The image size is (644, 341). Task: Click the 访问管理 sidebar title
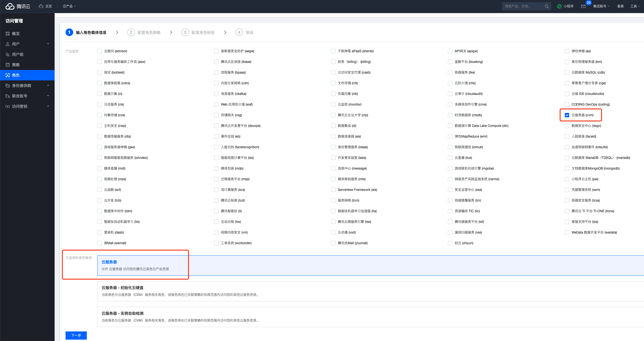(x=14, y=21)
